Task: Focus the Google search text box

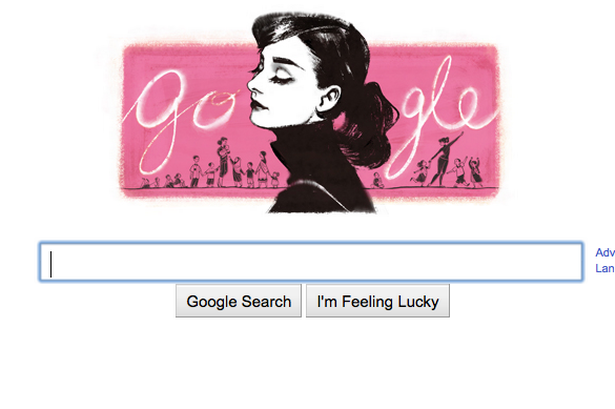Action: (311, 262)
